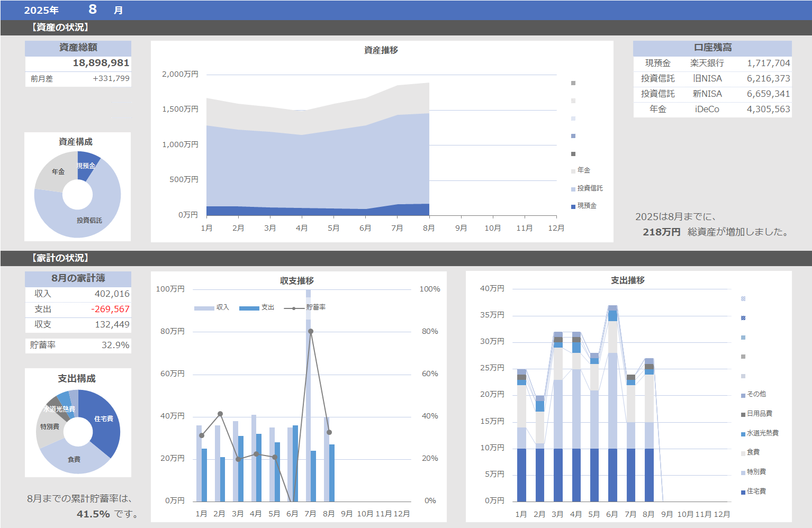
Task: Click the 資産総額 value 18,898,981
Action: click(101, 63)
